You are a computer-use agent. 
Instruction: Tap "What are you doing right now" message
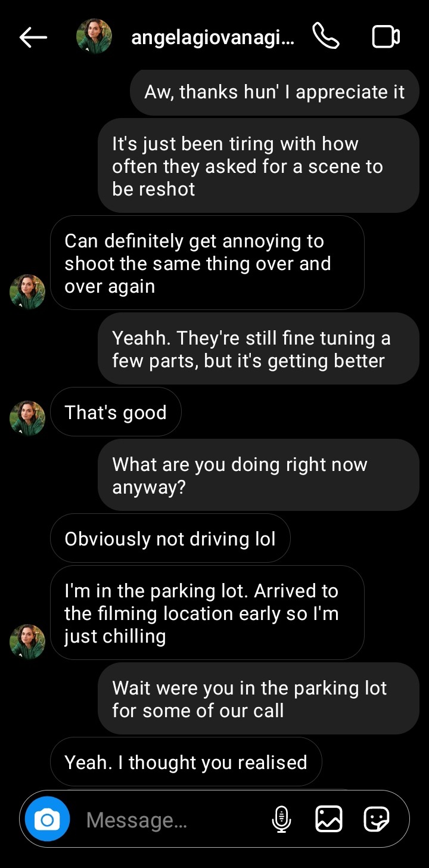(x=258, y=476)
